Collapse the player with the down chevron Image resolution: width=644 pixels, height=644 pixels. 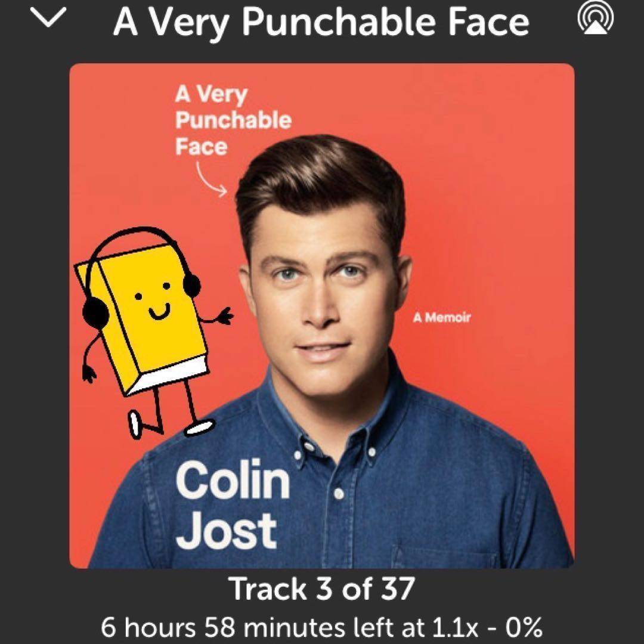(48, 18)
